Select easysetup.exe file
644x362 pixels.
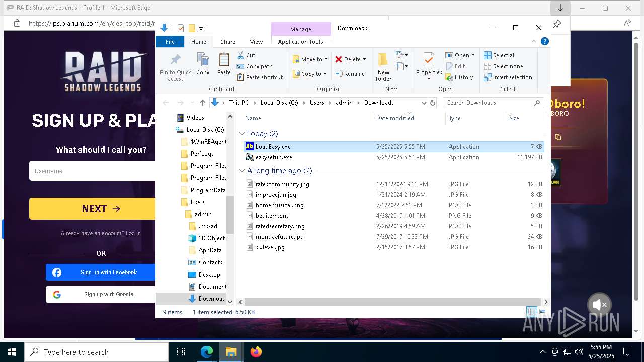pyautogui.click(x=273, y=157)
